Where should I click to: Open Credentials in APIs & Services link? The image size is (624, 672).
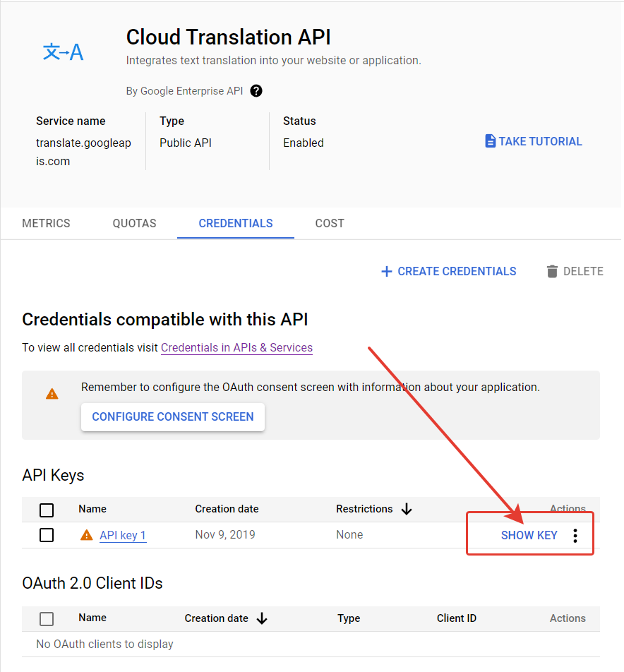236,347
